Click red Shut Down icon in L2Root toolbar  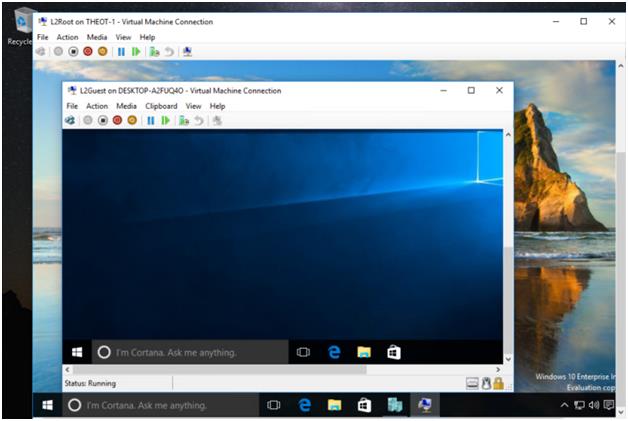click(x=88, y=51)
